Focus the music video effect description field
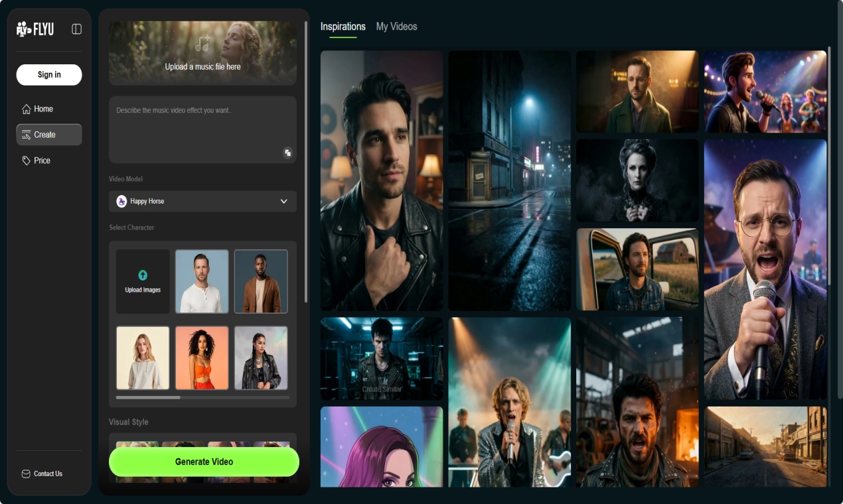This screenshot has height=504, width=843. pyautogui.click(x=203, y=129)
